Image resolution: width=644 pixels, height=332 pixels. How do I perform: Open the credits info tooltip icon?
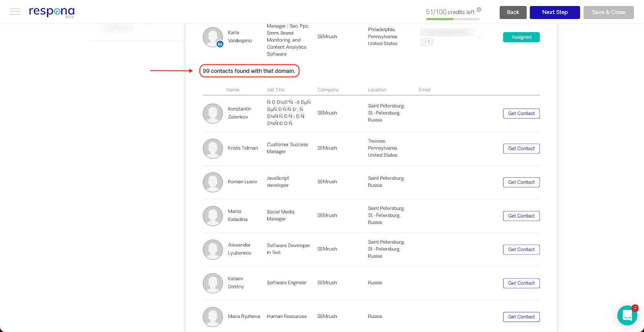[x=479, y=10]
